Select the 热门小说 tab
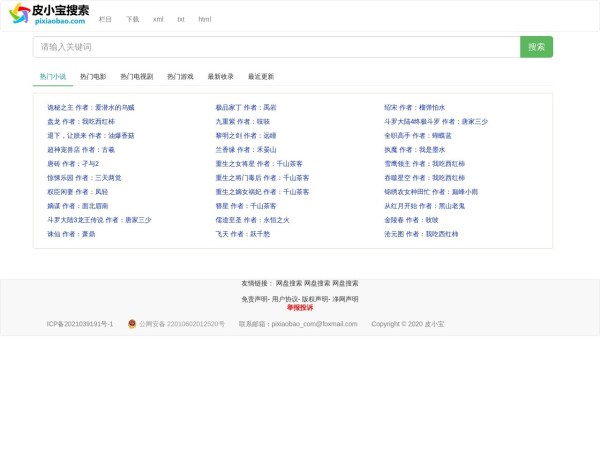Screen dimensions: 600x450 (x=53, y=77)
